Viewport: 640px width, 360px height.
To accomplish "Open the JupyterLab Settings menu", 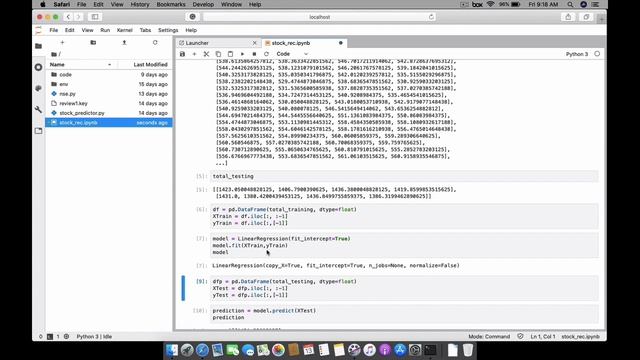I will click(x=168, y=30).
